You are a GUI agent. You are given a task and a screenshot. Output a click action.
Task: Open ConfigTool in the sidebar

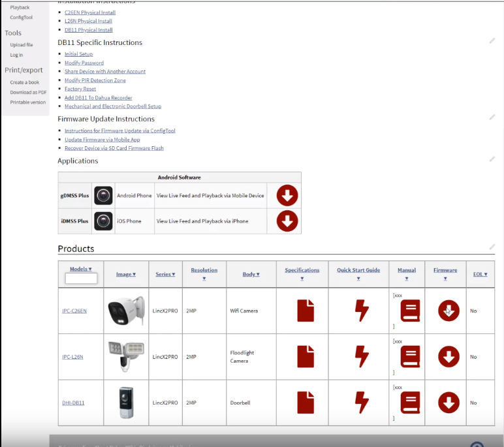click(x=21, y=18)
